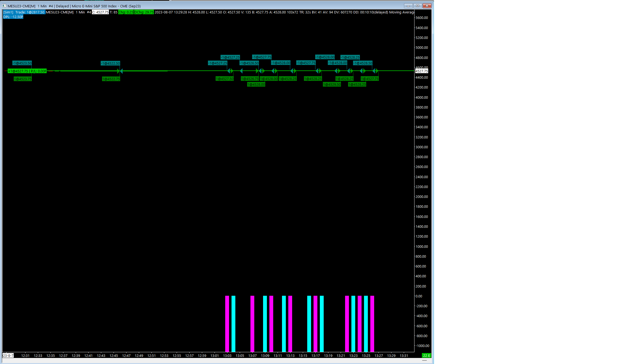Image resolution: width=632 pixels, height=364 pixels.
Task: Restore down the chart window
Action: [x=417, y=6]
